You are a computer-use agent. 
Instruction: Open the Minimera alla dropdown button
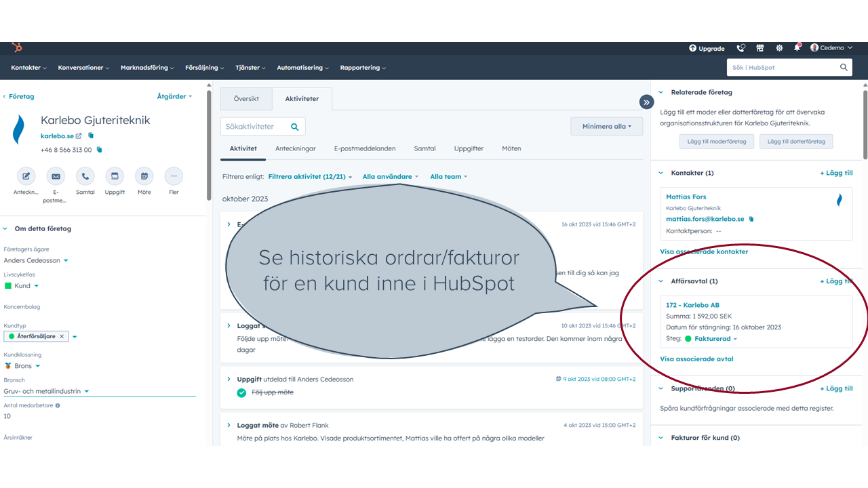coord(606,126)
